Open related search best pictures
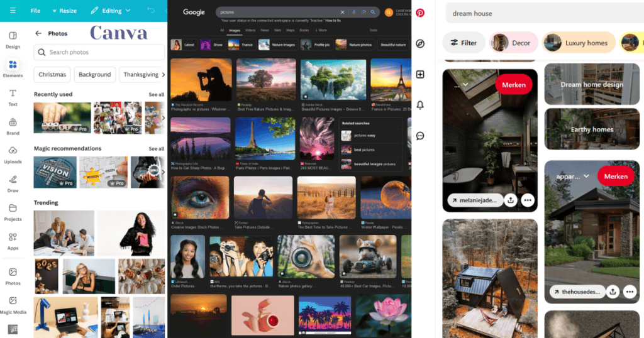The image size is (644, 338). point(371,150)
